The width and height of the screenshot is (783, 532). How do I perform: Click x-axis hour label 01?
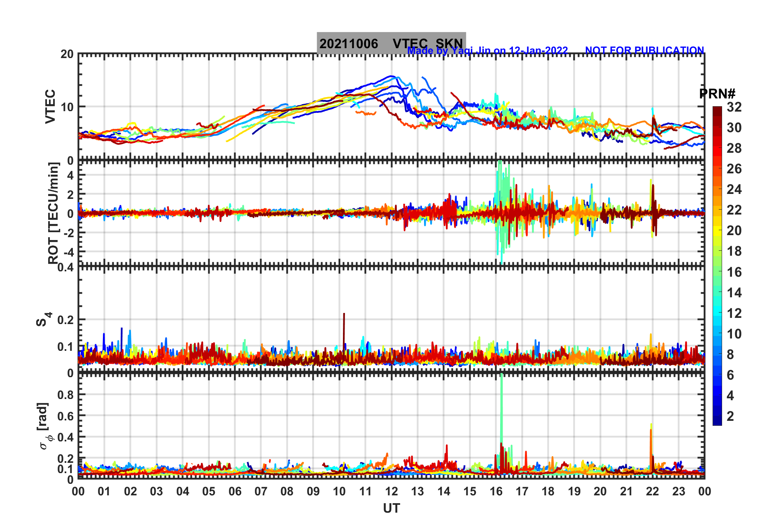click(x=104, y=492)
